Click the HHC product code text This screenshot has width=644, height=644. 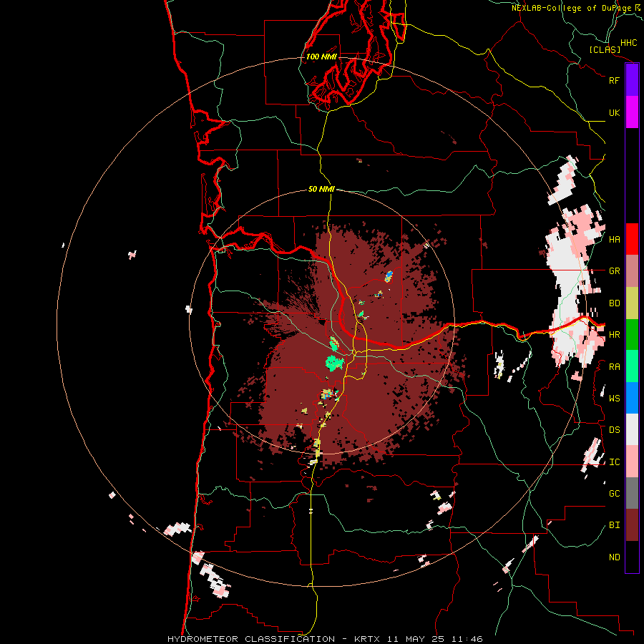pos(629,43)
